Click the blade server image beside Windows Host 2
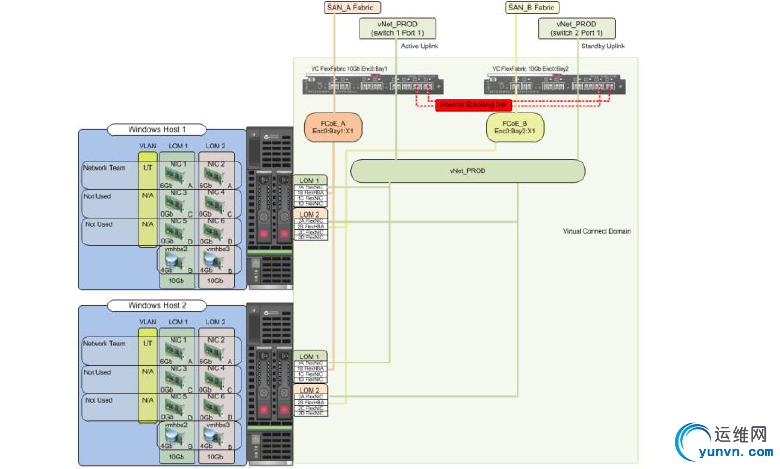780x469 pixels. coord(270,384)
